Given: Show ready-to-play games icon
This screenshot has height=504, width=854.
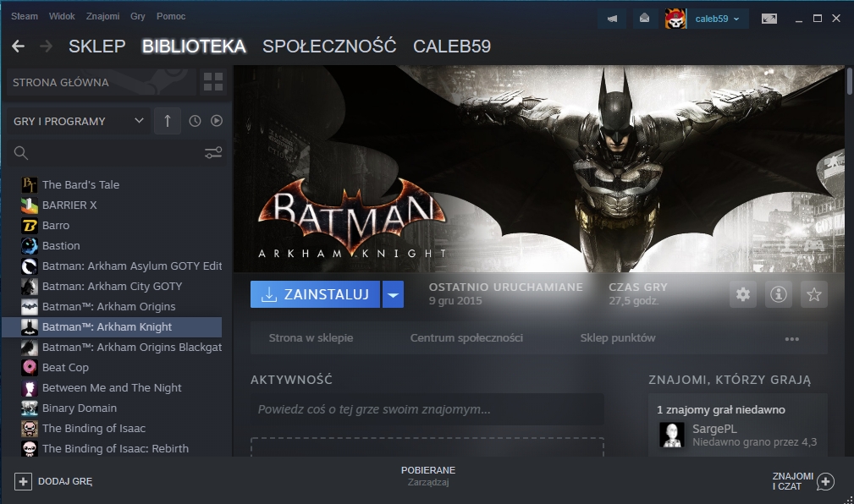Looking at the screenshot, I should (217, 121).
